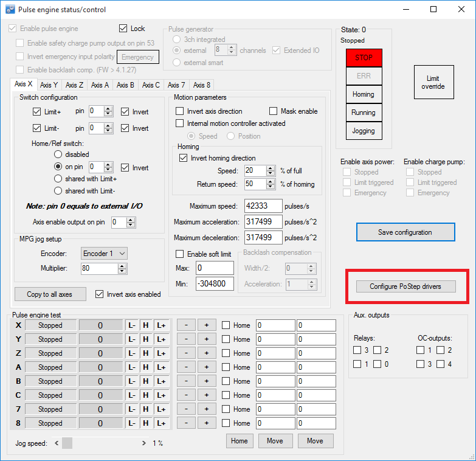Screen dimensions: 476x461
Task: Click Copy to all axes
Action: point(50,294)
